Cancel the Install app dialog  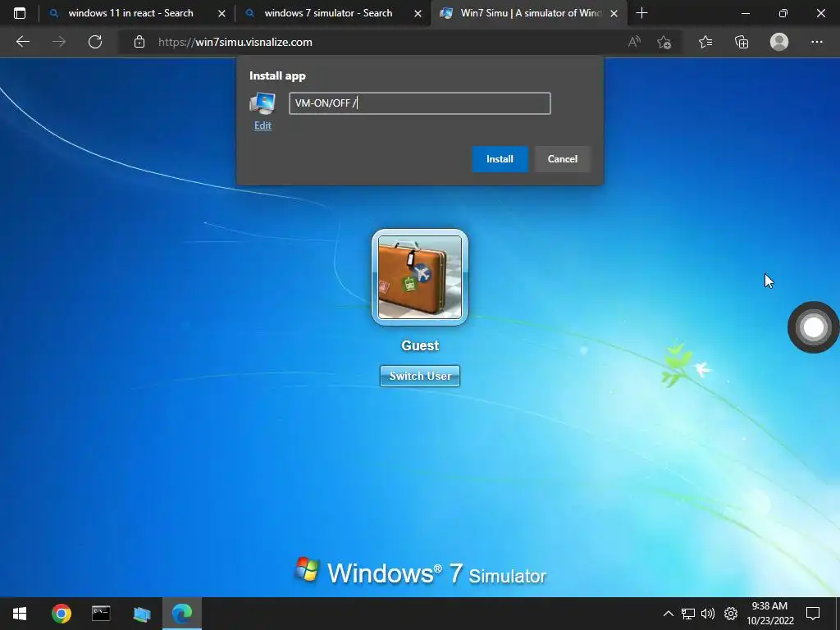pyautogui.click(x=562, y=159)
